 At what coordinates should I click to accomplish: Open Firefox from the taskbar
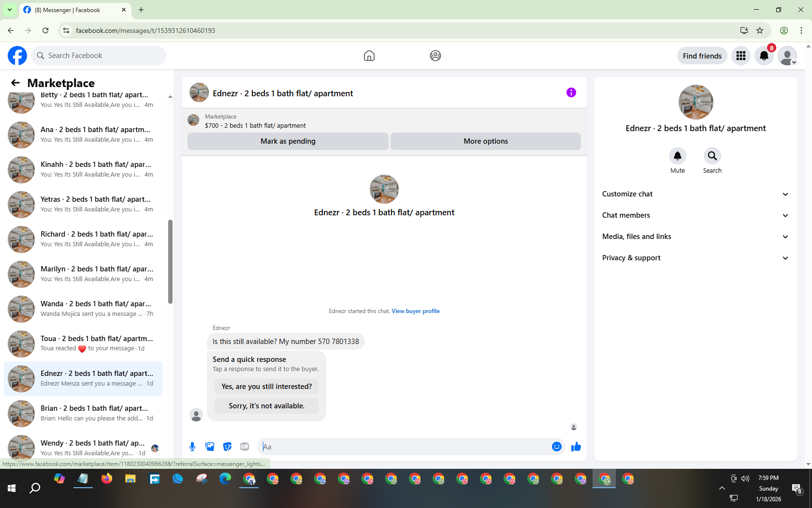tap(107, 479)
